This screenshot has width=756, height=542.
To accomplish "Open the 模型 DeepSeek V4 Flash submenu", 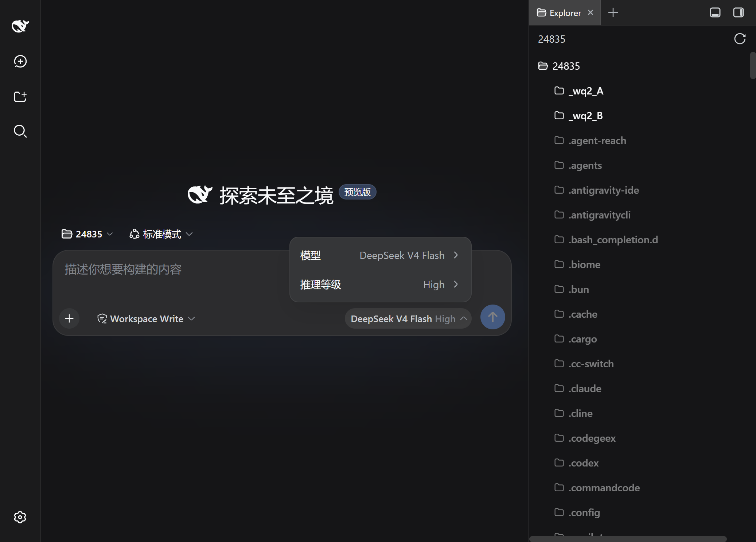I will click(380, 255).
